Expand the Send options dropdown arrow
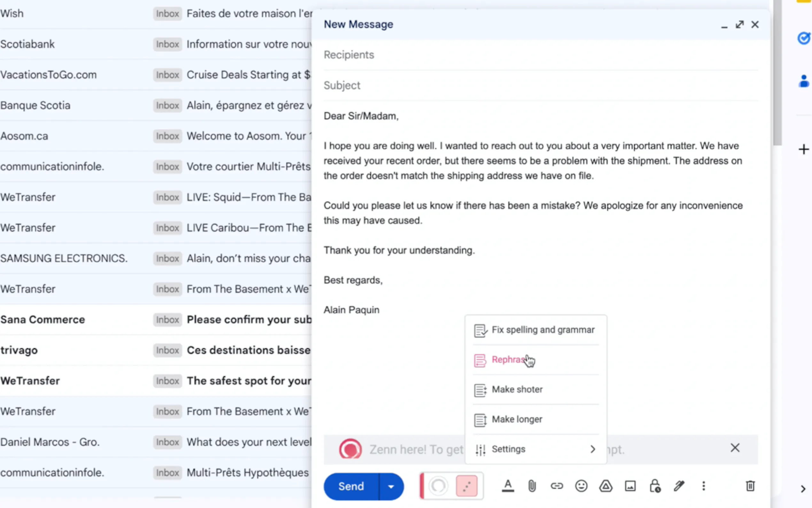Screen dimensions: 812x508 [391, 486]
